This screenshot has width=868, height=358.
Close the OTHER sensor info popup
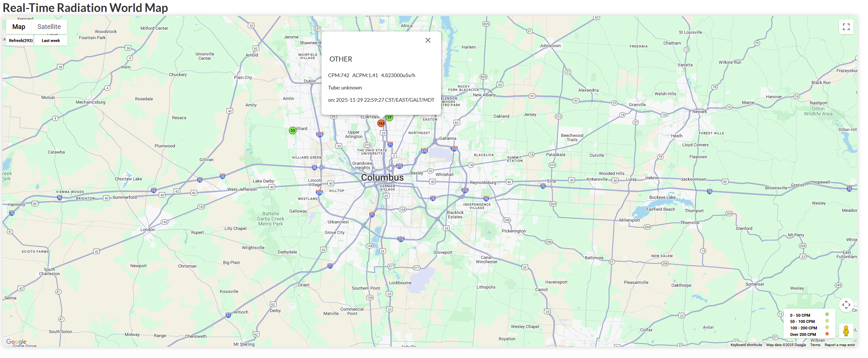tap(428, 40)
